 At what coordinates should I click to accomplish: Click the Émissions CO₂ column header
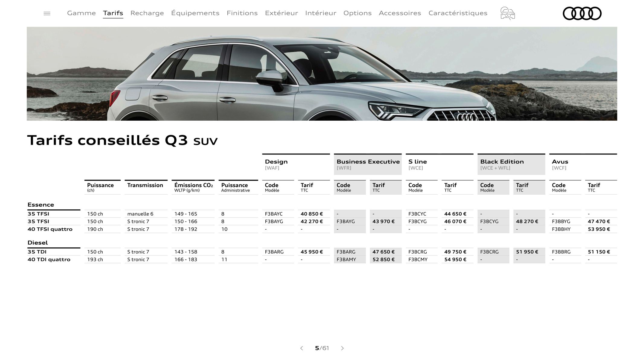tap(193, 187)
